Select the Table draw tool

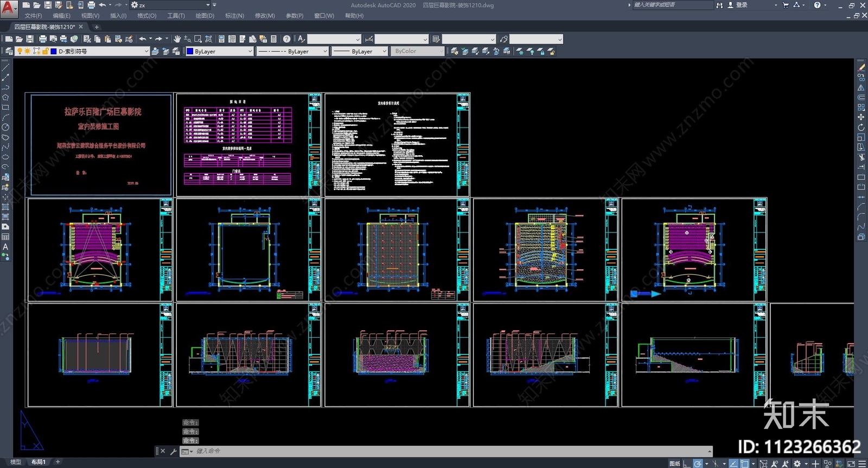pos(5,237)
